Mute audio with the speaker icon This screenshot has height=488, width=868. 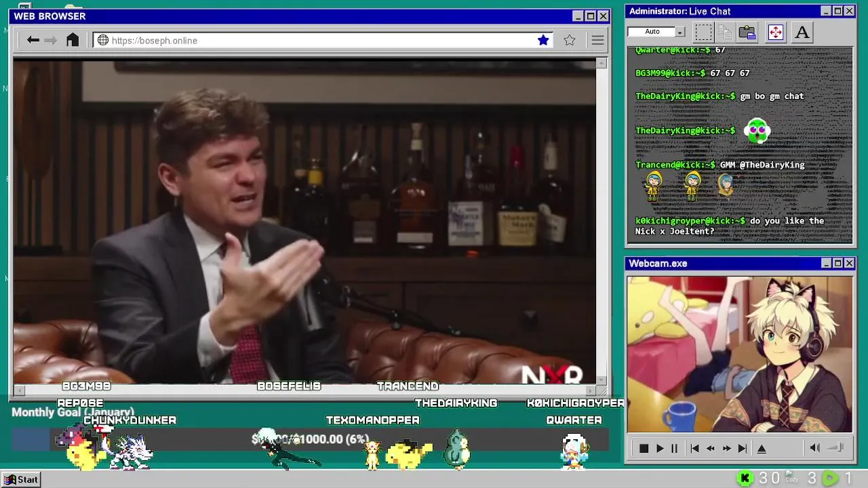815,448
